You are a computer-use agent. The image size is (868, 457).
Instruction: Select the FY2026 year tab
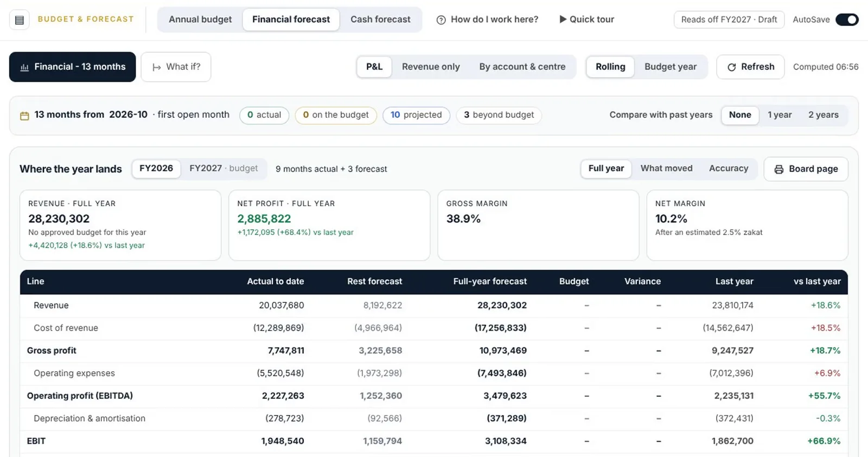coord(156,168)
